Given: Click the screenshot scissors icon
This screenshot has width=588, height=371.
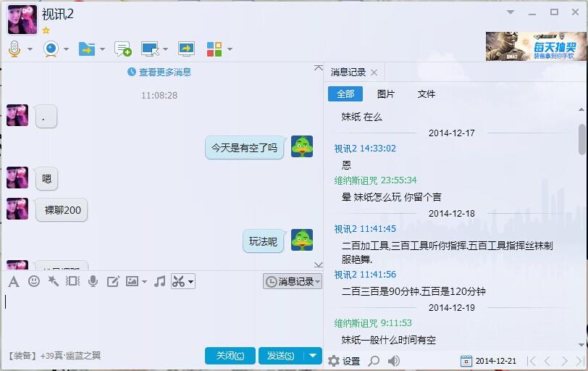Looking at the screenshot, I should coord(178,281).
